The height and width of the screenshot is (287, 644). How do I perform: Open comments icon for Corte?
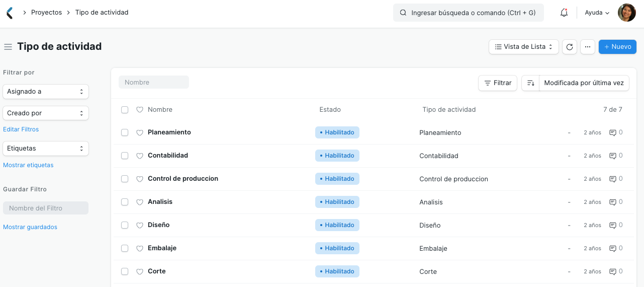613,272
